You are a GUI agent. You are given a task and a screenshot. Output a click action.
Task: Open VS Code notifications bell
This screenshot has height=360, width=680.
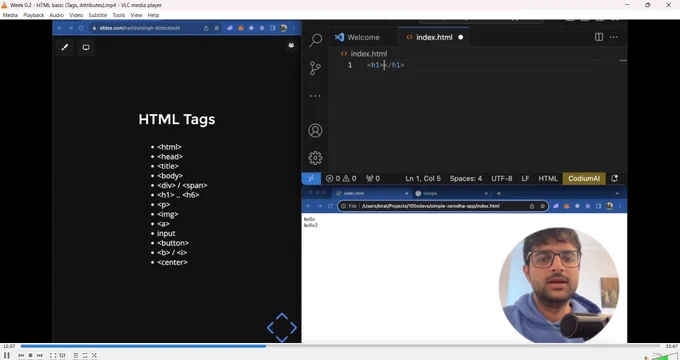coord(615,178)
